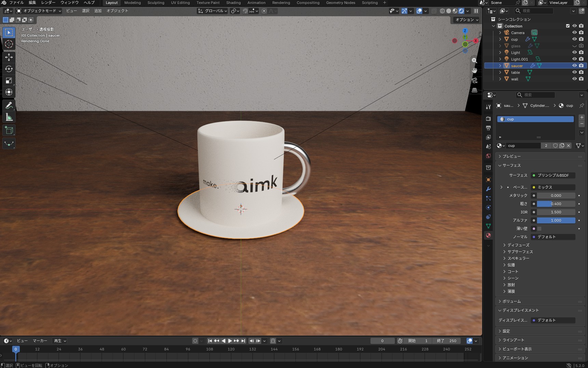
Task: Choose the Add Cube tool
Action: 9,130
